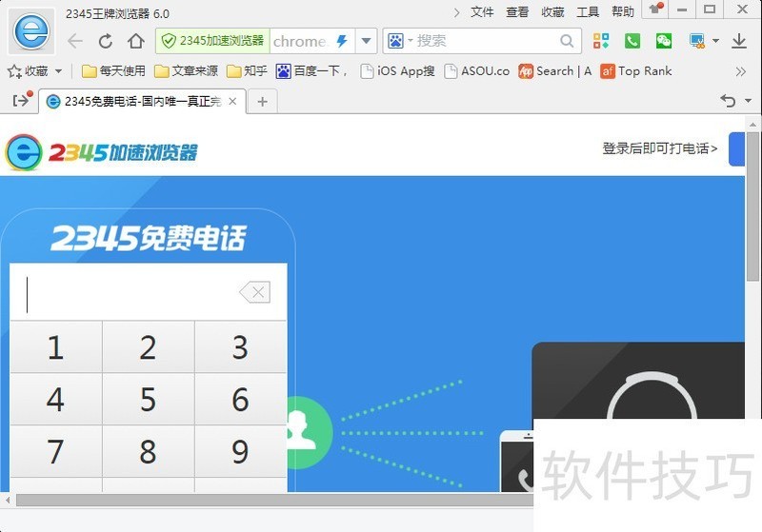Dial digit 9 on keypad
Viewport: 762px width, 532px height.
click(241, 451)
